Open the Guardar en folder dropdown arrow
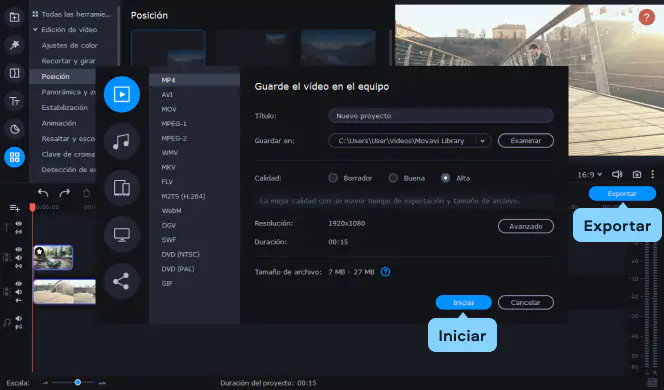The image size is (664, 390). coord(482,141)
